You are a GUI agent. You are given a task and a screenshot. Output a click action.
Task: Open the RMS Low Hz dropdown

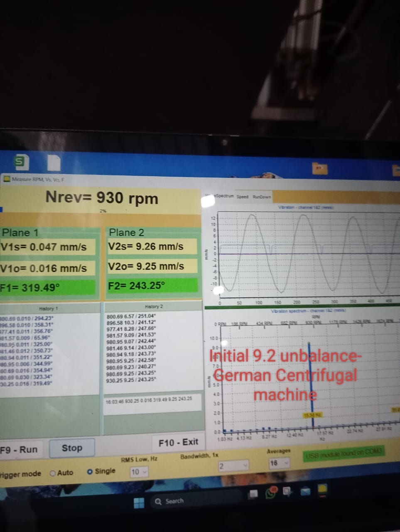(x=139, y=472)
